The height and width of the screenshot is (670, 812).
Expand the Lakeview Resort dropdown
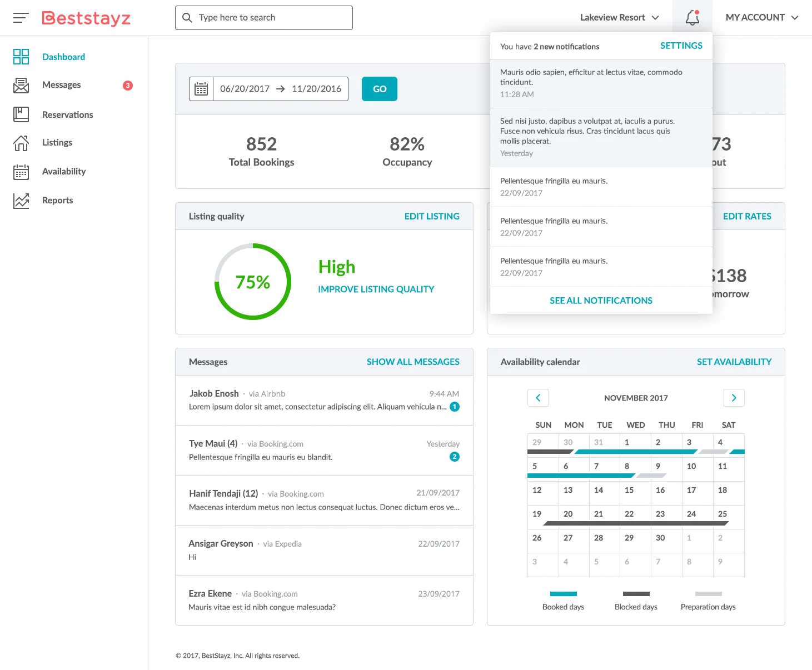tap(619, 18)
